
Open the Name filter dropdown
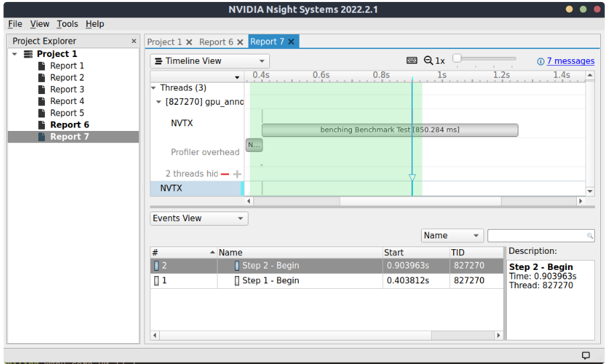pos(452,236)
